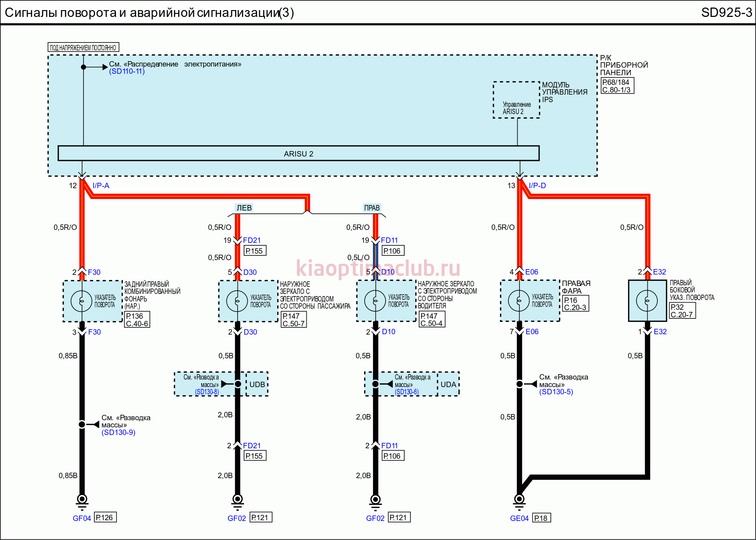Click the E06 connector label at pin 4
Image resolution: width=756 pixels, height=540 pixels.
(532, 272)
